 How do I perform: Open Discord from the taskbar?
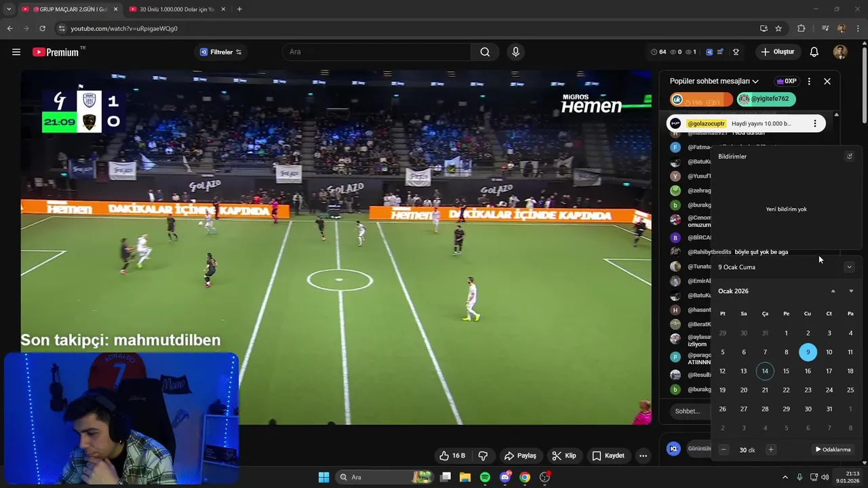[x=505, y=477]
